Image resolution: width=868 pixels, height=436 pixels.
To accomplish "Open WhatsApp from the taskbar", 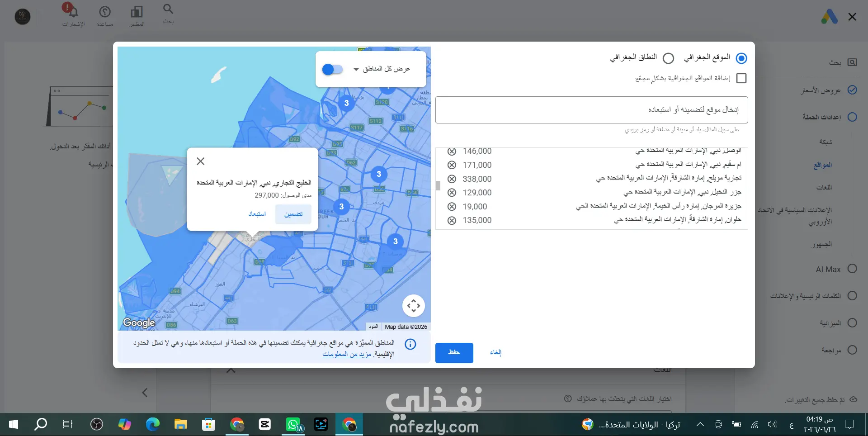I will (x=293, y=424).
